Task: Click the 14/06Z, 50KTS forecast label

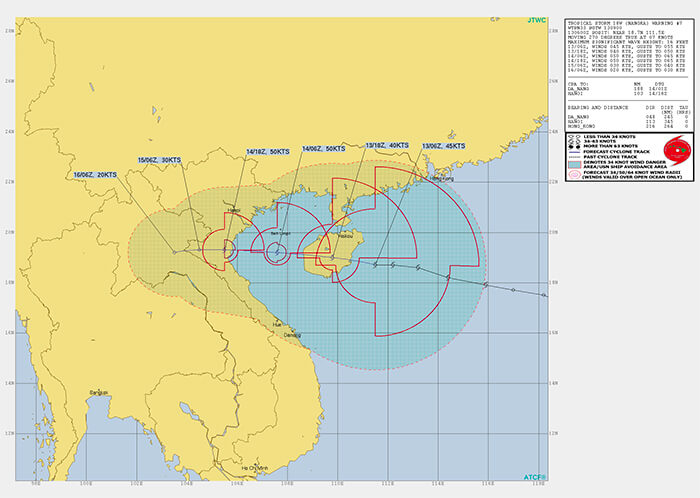Action: (x=322, y=149)
